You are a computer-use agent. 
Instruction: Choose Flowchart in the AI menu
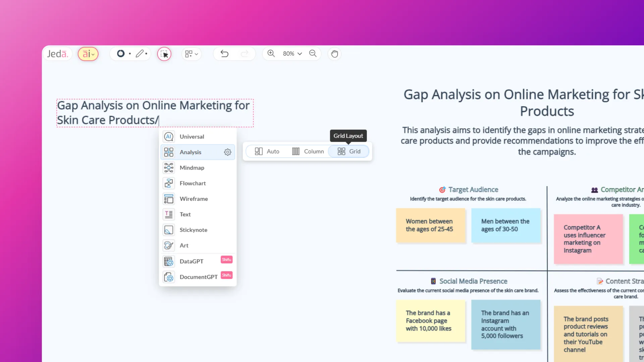193,183
